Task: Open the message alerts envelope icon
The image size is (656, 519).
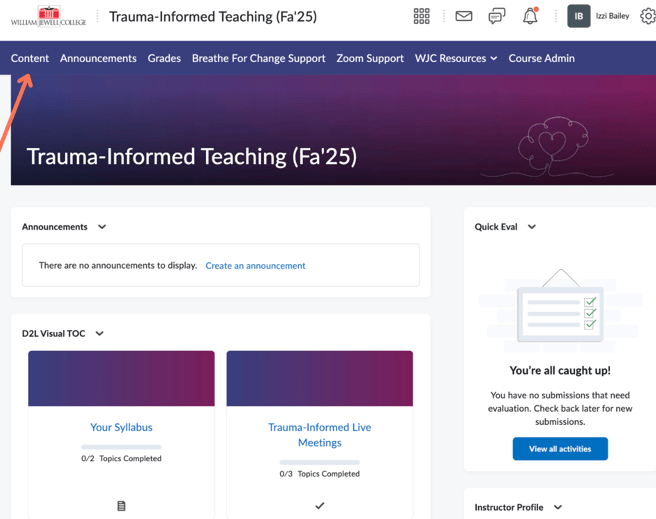Action: point(464,16)
